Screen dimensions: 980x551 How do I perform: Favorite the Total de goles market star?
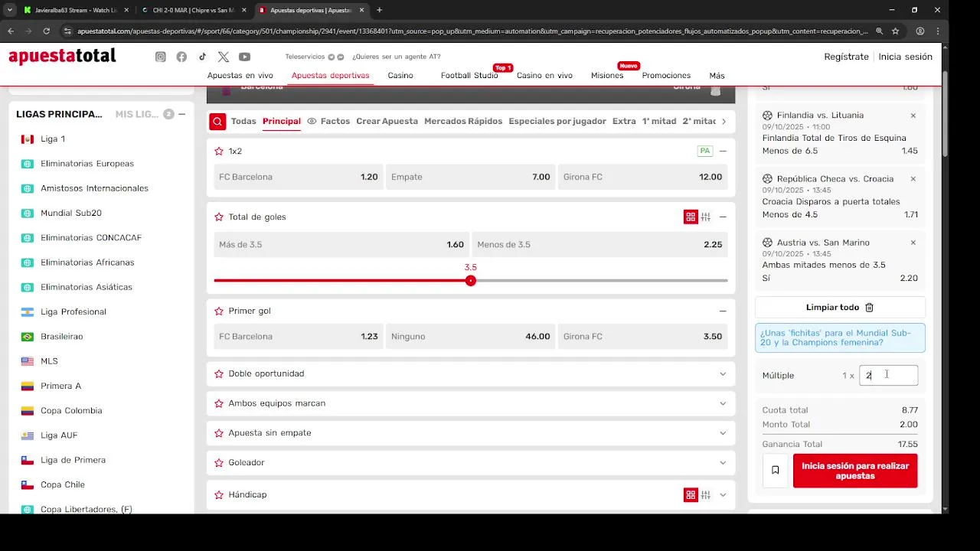(219, 217)
